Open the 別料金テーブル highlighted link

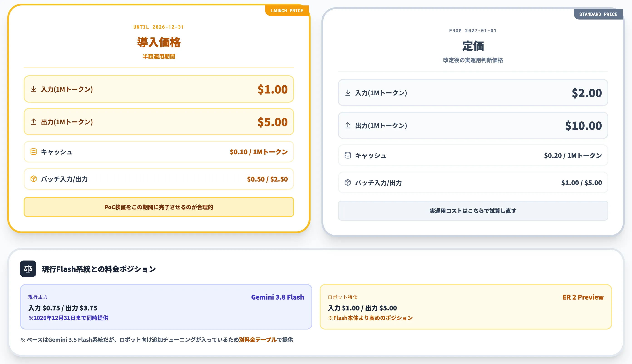tap(258, 339)
